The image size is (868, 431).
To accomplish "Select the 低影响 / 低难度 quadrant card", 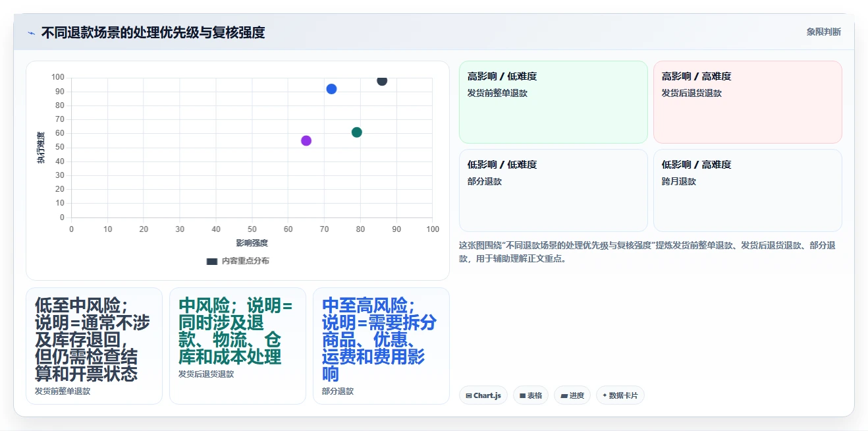I will [x=553, y=190].
